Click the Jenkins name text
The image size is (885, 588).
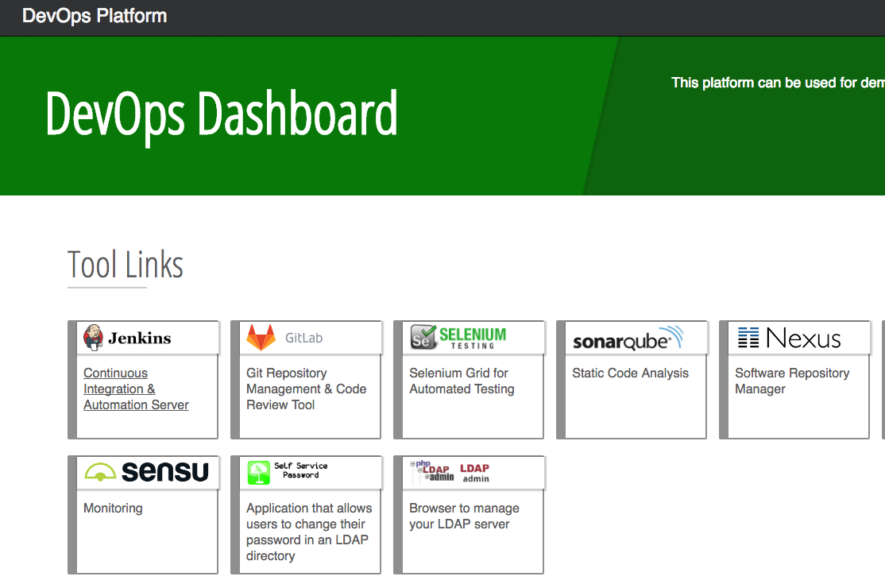pyautogui.click(x=139, y=338)
